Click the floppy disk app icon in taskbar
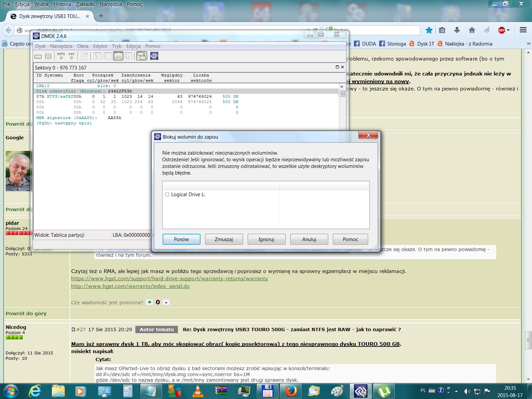This screenshot has width=532, height=399. click(267, 391)
